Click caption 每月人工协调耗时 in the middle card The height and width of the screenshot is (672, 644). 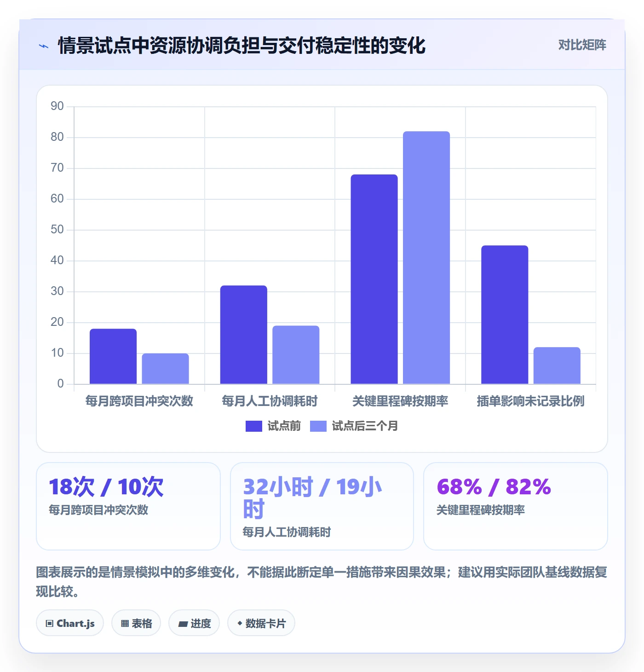(287, 532)
